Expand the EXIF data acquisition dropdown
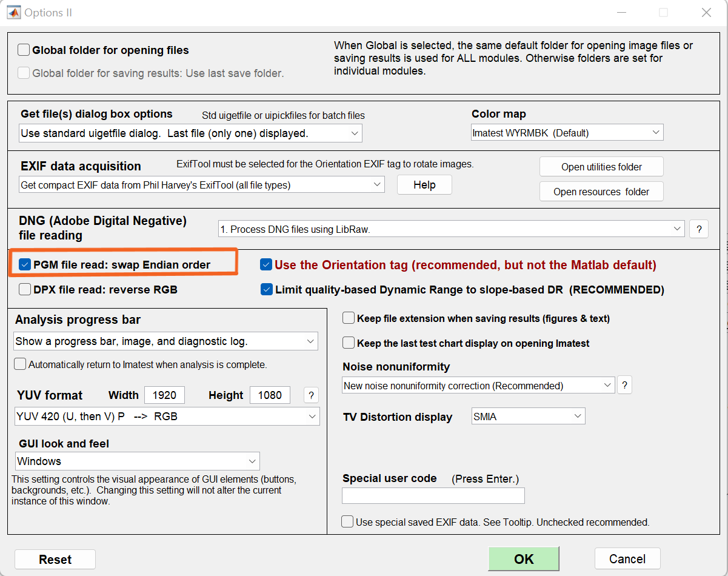Screen dimensions: 728x576 (x=202, y=185)
